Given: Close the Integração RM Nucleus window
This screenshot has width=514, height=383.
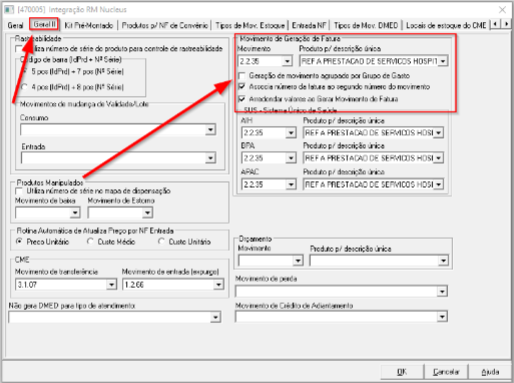Looking at the screenshot, I should coord(502,10).
